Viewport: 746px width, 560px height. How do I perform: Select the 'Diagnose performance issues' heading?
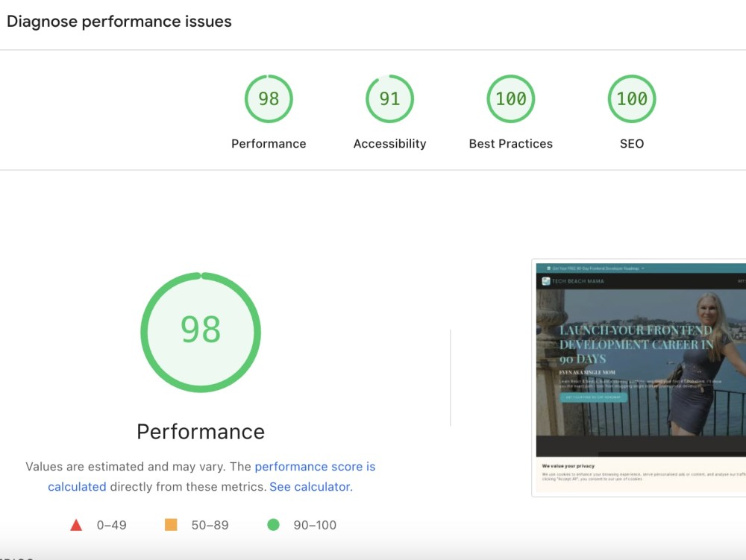coord(119,22)
